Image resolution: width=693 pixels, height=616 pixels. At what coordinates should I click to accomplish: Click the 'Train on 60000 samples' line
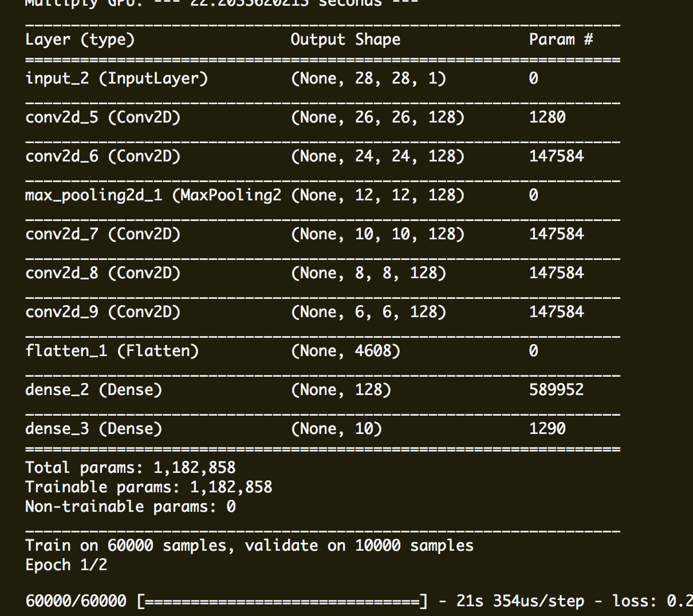(249, 546)
